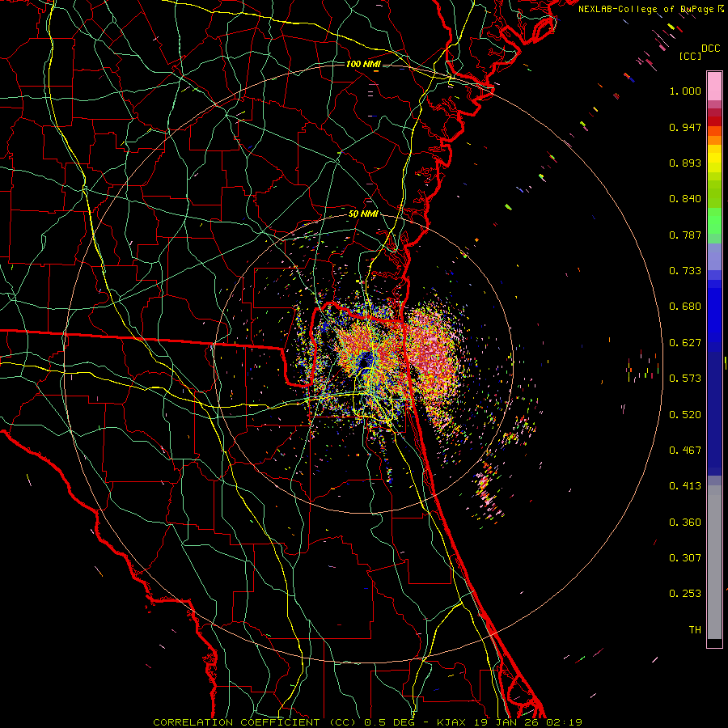
Task: Pick the pink segment at the top of the color bar
Action: click(x=714, y=87)
